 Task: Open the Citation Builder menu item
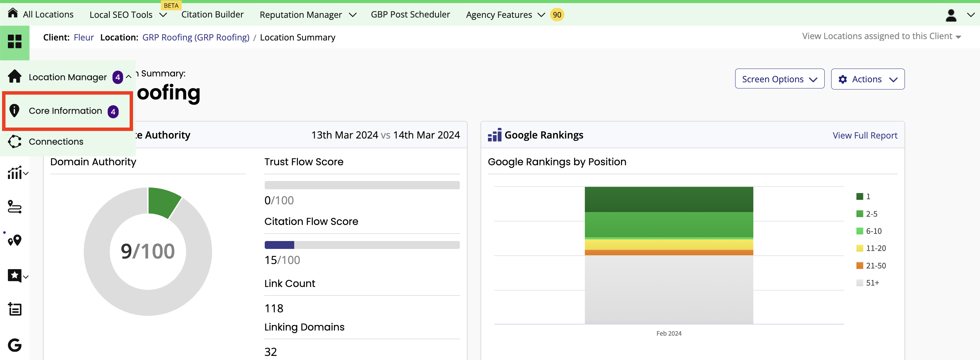click(213, 14)
